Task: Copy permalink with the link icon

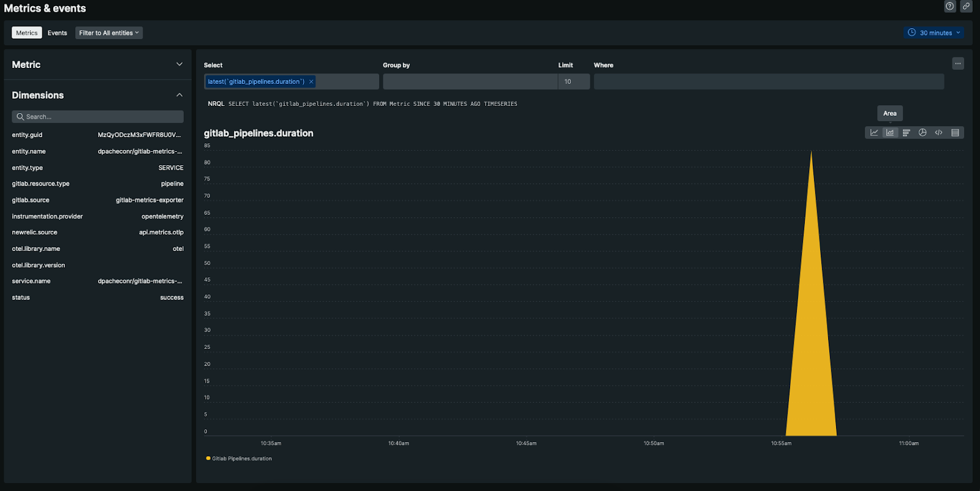Action: 966,6
